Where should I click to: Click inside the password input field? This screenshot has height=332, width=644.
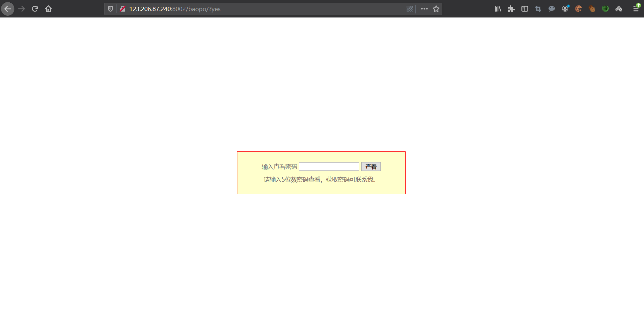[329, 166]
